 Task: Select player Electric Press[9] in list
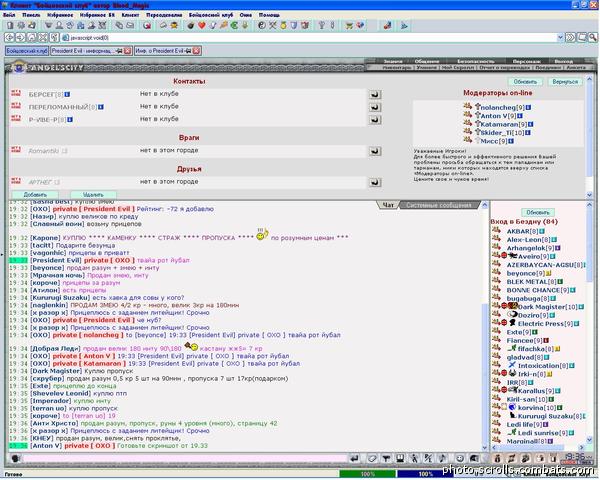click(x=545, y=324)
